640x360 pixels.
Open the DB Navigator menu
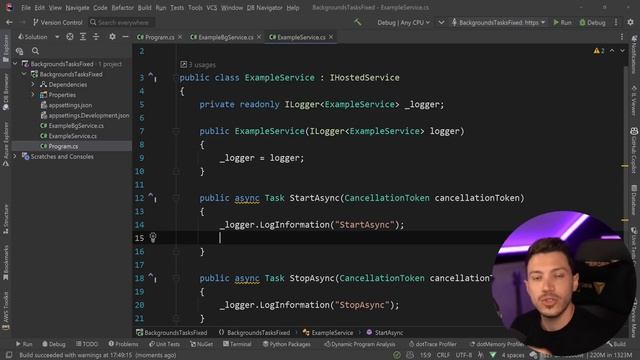(264, 8)
